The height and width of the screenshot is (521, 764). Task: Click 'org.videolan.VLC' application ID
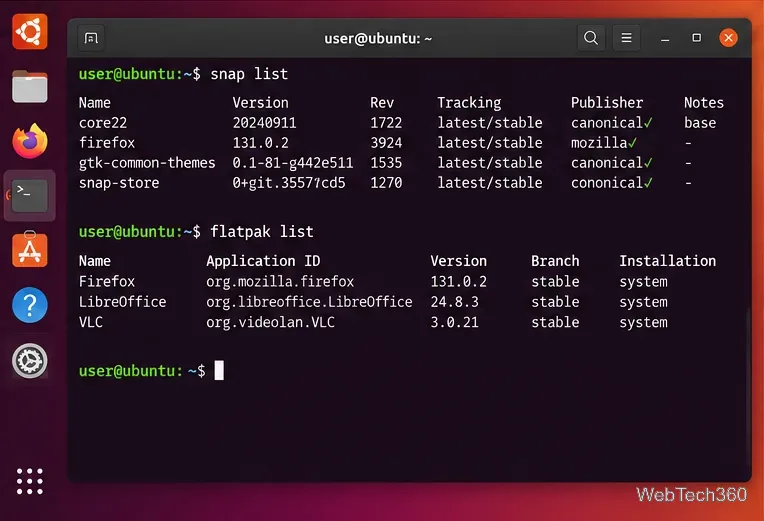coord(270,323)
